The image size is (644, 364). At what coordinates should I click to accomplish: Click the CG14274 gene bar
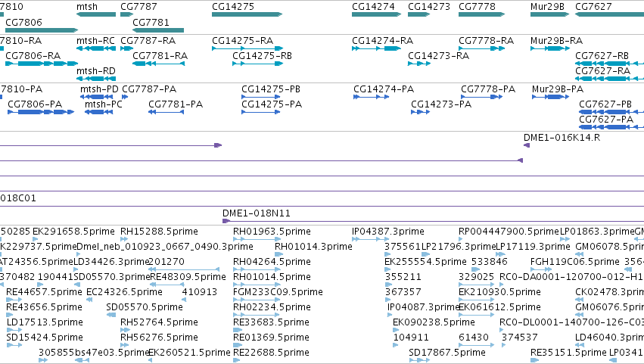[x=376, y=14]
